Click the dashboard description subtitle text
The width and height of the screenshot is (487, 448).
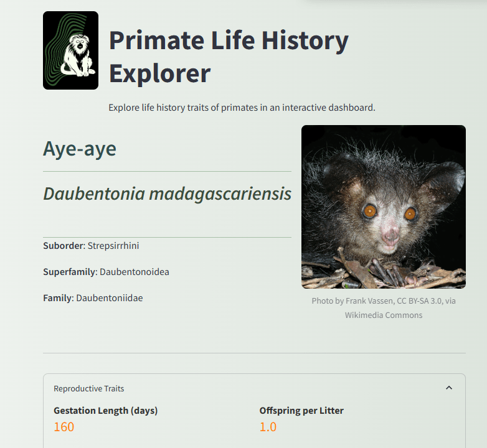click(242, 108)
